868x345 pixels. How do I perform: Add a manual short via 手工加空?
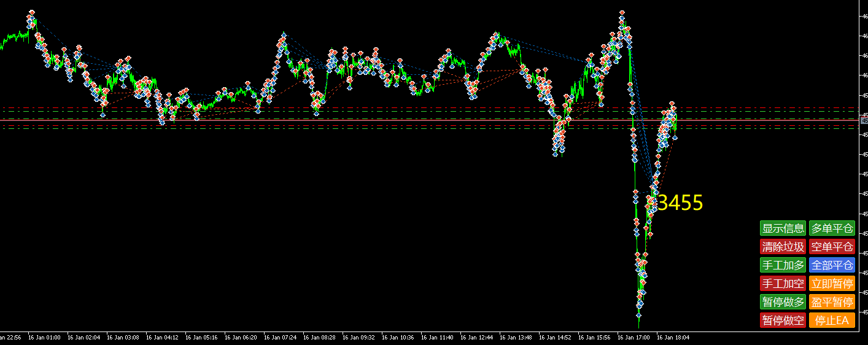click(x=783, y=284)
